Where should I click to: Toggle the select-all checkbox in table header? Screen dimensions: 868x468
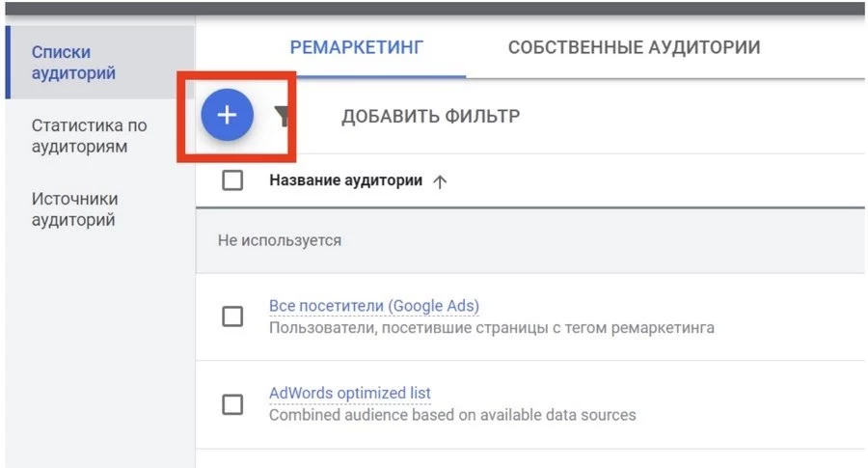click(x=232, y=180)
